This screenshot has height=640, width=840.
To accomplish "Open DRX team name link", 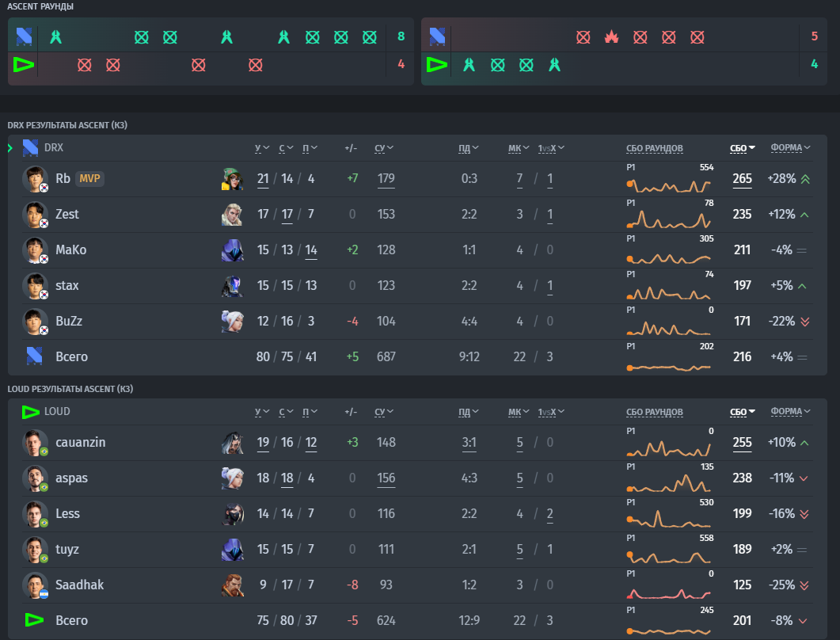I will [x=54, y=147].
